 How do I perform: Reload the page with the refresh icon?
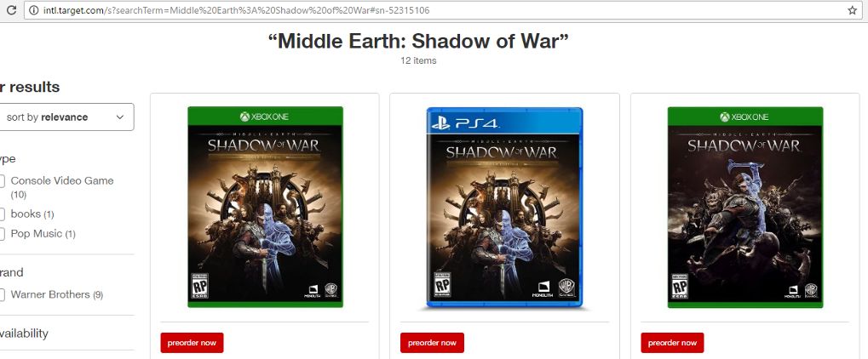10,10
